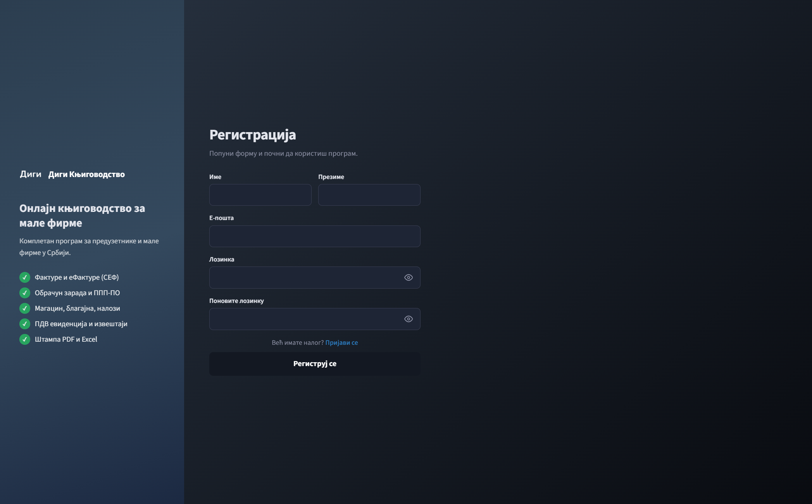Click the checkmark icon beside Штампа PDF и Excel
The image size is (812, 504).
click(x=25, y=339)
